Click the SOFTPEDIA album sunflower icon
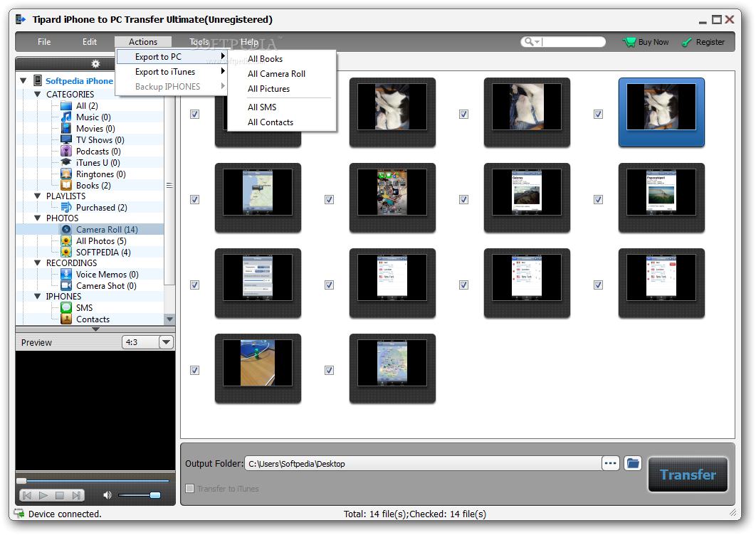Screen dimensions: 756x535 [66, 252]
